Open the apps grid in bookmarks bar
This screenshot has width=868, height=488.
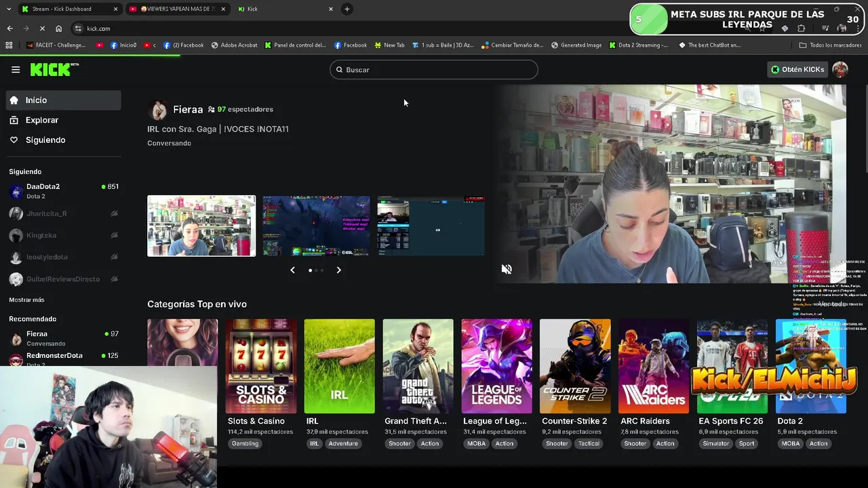9,45
